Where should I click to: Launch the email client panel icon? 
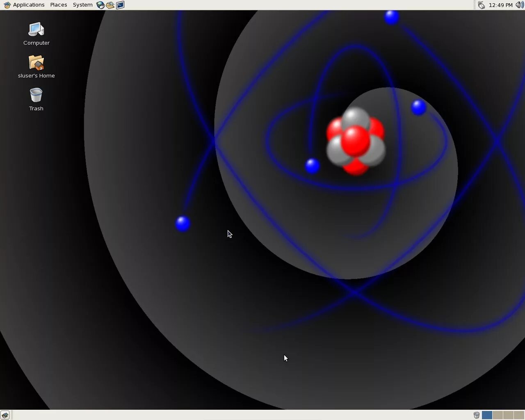(x=110, y=5)
